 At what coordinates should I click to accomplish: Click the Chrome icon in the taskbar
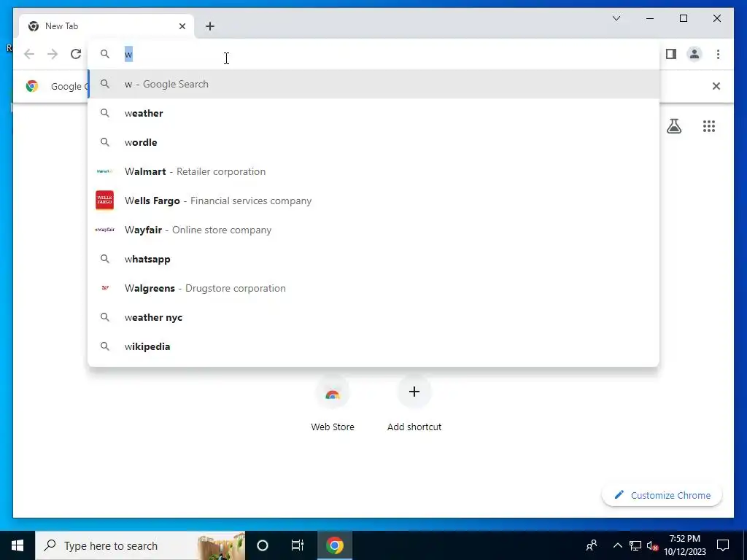point(334,545)
